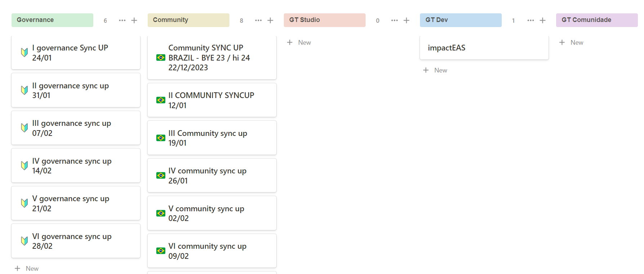Click beginner badge icon on III governance card
The image size is (644, 274).
pos(24,128)
